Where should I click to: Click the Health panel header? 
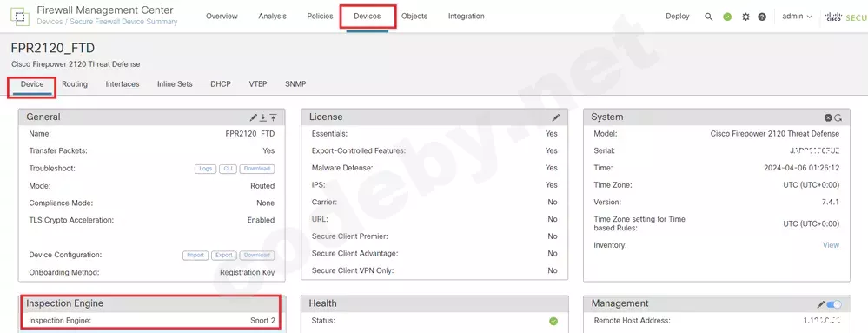point(435,303)
